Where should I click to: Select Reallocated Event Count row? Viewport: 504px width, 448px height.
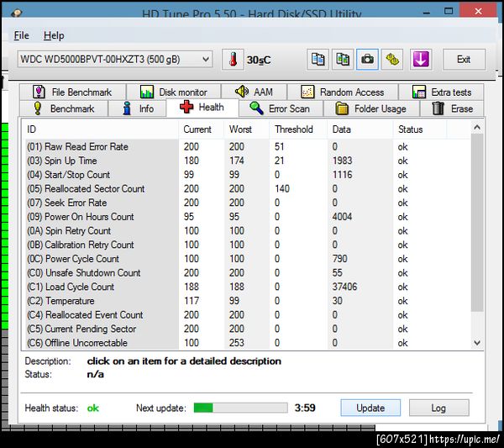pos(248,314)
